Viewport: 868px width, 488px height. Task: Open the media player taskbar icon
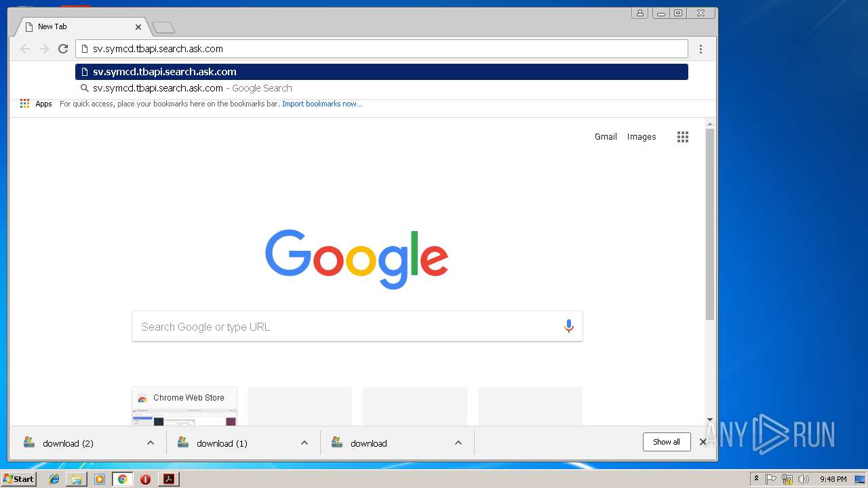pos(100,479)
